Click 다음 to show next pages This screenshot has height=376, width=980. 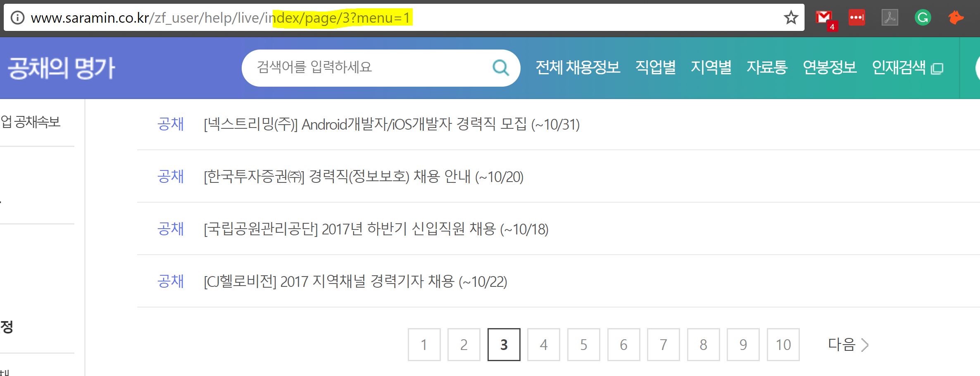pos(848,345)
